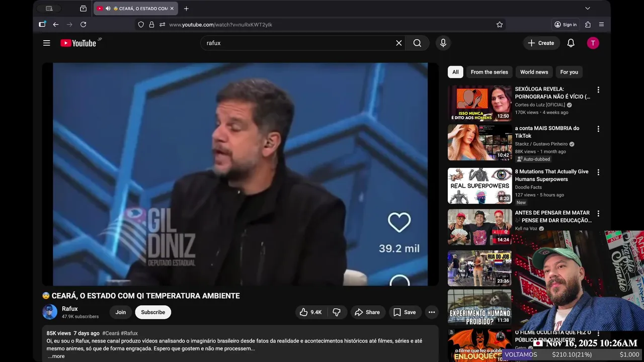Open the RUA DO JOB 23:36 thumbnail
This screenshot has width=644, height=362.
coord(479,268)
